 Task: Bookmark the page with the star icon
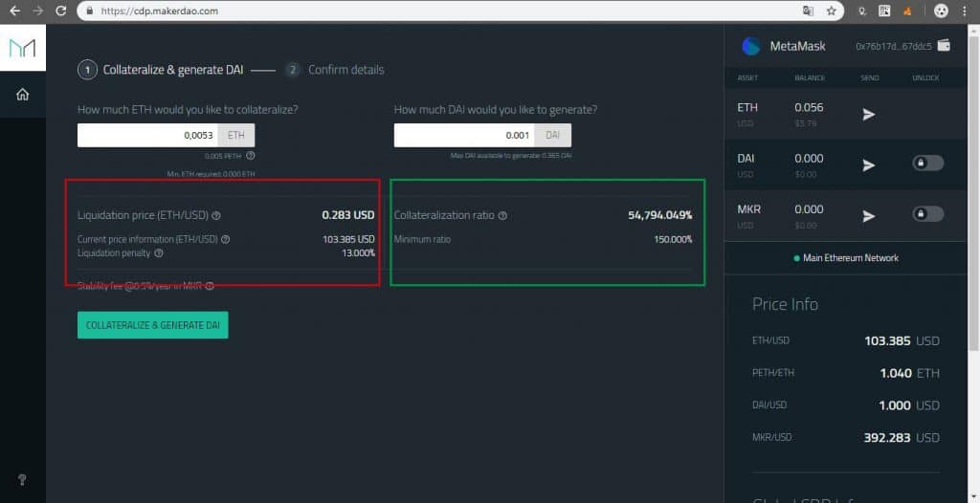click(x=832, y=11)
